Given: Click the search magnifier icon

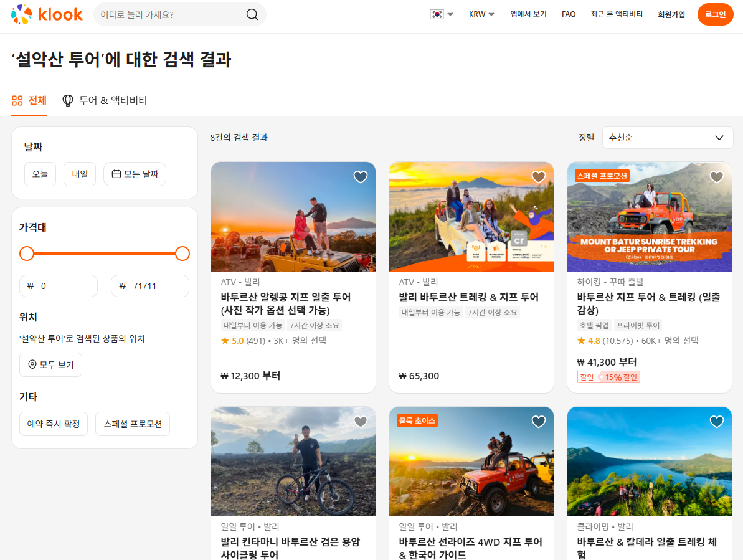Looking at the screenshot, I should coord(252,15).
